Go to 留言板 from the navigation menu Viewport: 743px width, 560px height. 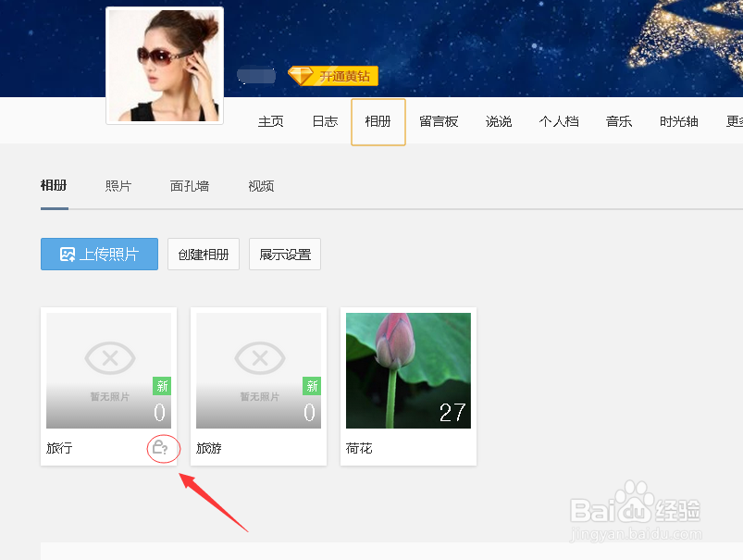pyautogui.click(x=439, y=120)
